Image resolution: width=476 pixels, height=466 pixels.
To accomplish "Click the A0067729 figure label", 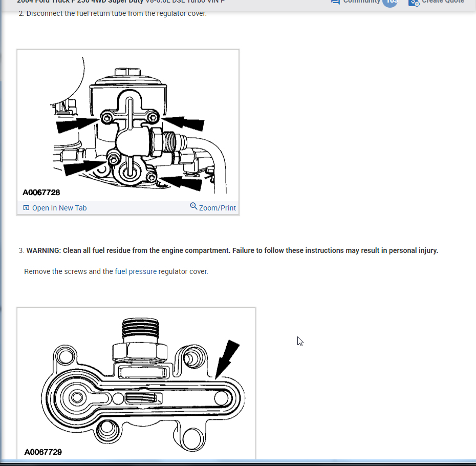I will pyautogui.click(x=43, y=452).
